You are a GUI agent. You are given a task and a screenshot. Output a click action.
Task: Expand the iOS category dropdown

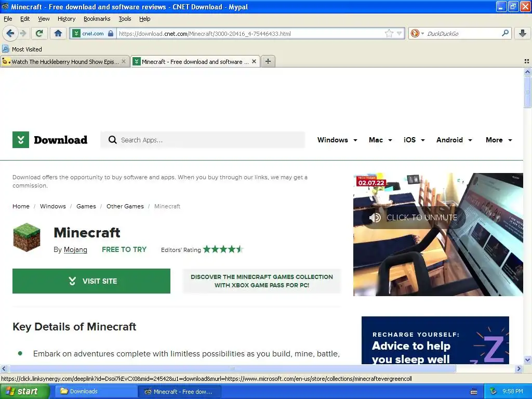tap(414, 140)
